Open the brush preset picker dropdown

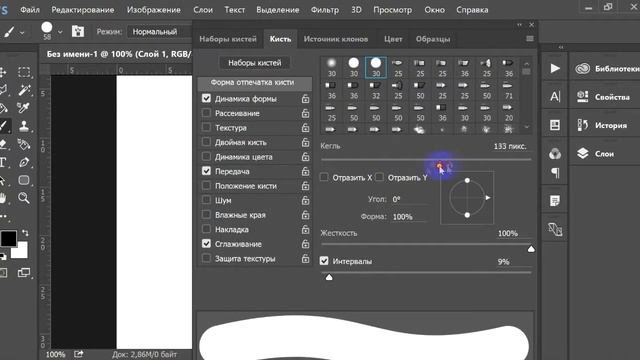[60, 32]
